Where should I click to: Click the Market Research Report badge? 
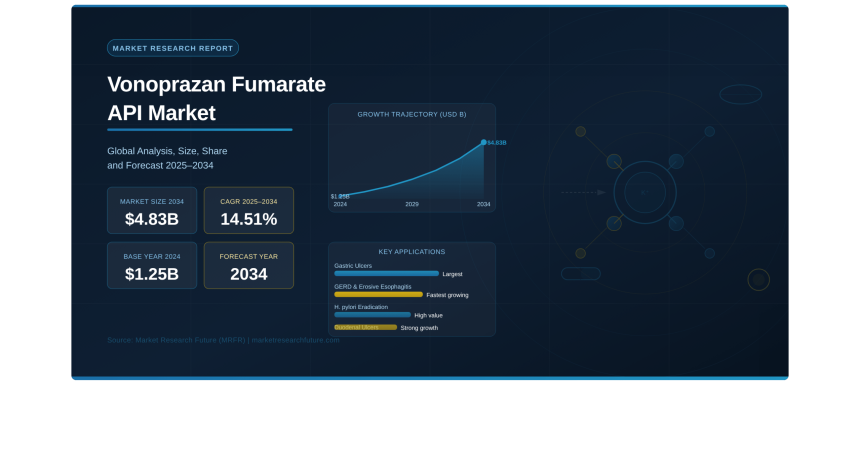[x=172, y=48]
